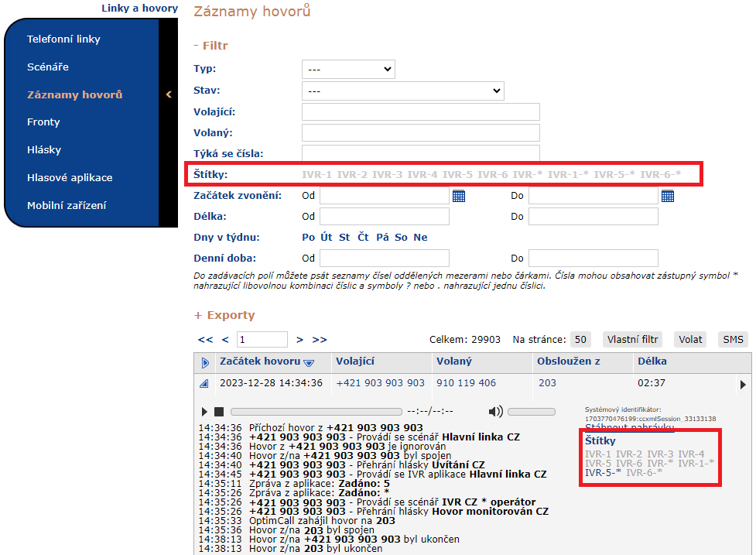Click the arrow at right of call row
The image size is (756, 555).
[743, 384]
